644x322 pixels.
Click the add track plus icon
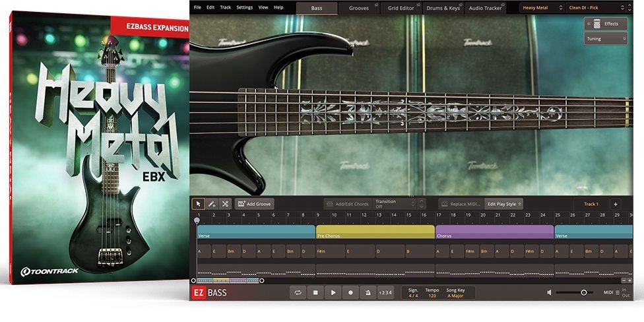[x=615, y=204]
